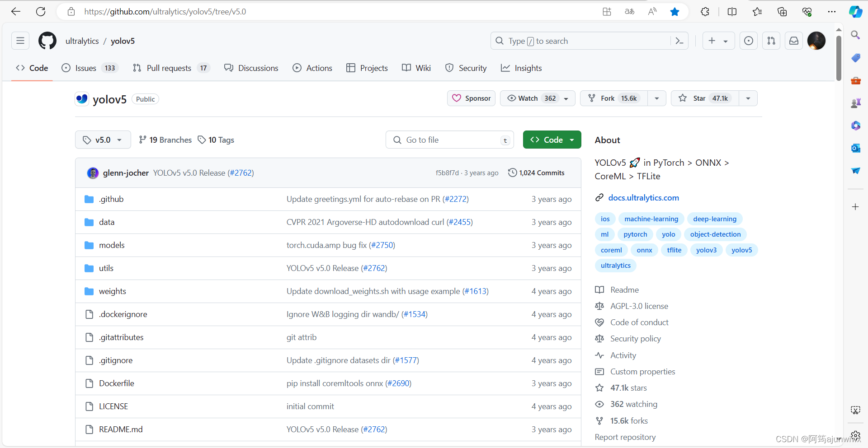The height and width of the screenshot is (448, 868).
Task: Open pull requests shortcut icon in header
Action: click(771, 41)
